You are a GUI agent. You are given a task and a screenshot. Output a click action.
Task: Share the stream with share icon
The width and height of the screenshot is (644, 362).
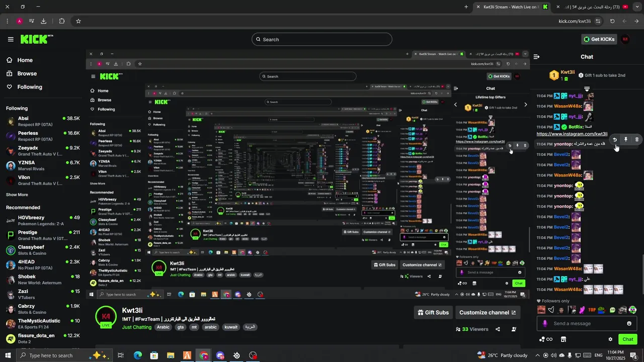pyautogui.click(x=498, y=329)
